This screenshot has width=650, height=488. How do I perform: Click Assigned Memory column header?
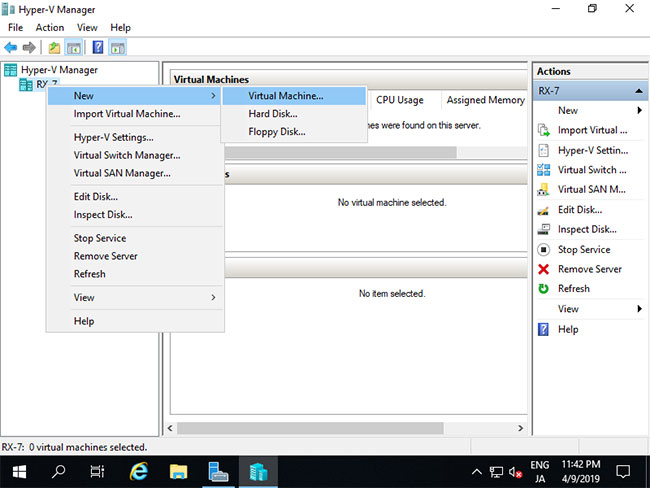click(x=485, y=100)
